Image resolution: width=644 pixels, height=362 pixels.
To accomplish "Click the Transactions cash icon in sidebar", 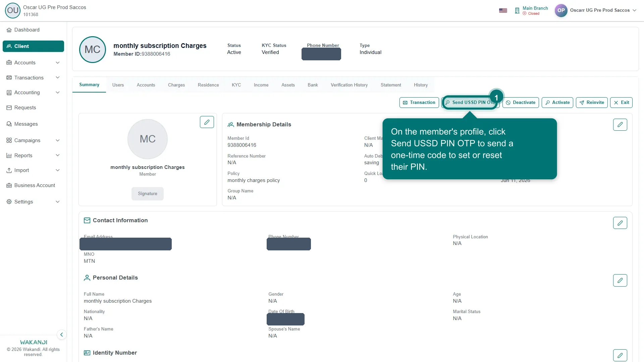I will [9, 78].
